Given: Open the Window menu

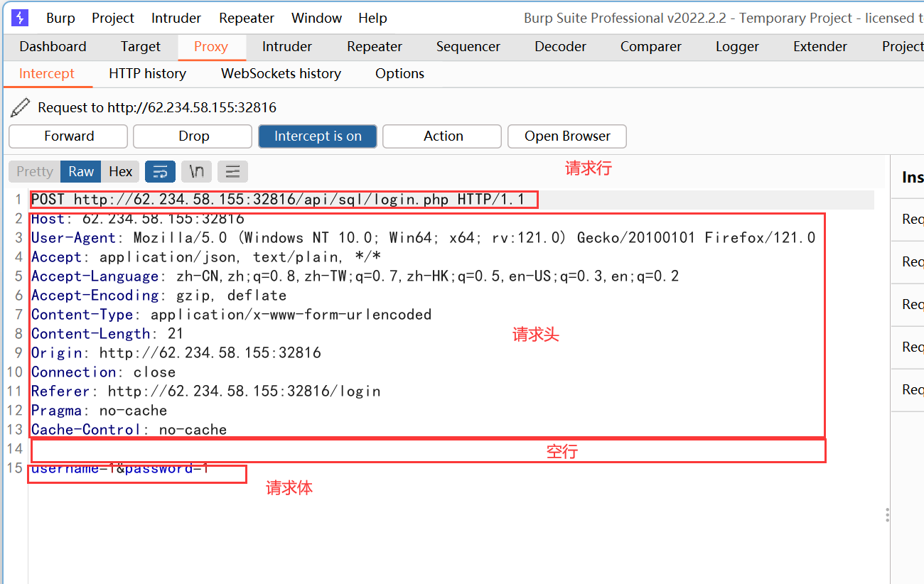Looking at the screenshot, I should 316,18.
